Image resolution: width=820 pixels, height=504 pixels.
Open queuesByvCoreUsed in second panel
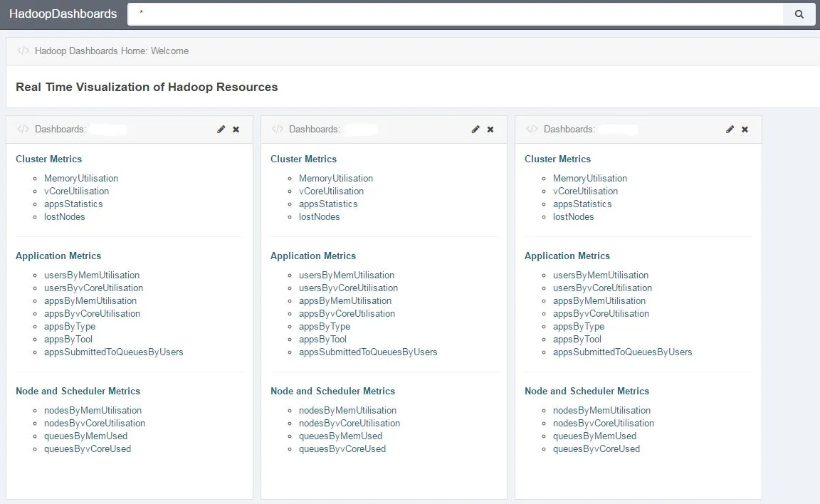coord(342,449)
